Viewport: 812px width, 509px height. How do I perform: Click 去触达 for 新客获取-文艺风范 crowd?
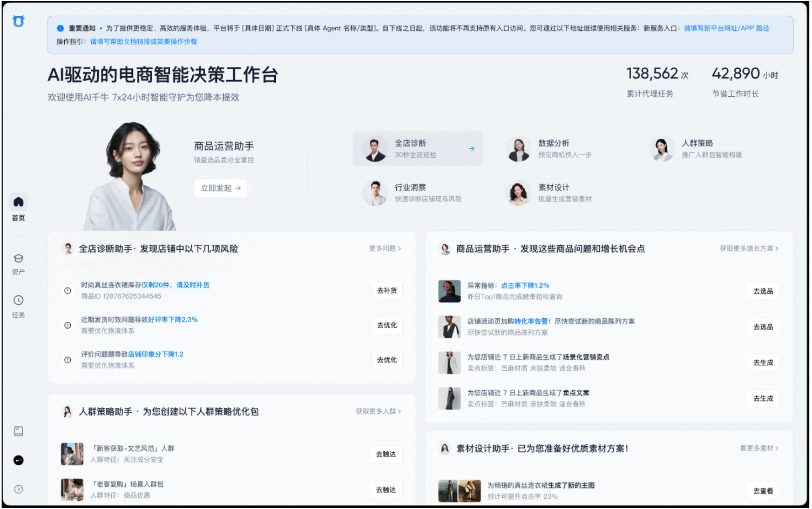tap(385, 454)
